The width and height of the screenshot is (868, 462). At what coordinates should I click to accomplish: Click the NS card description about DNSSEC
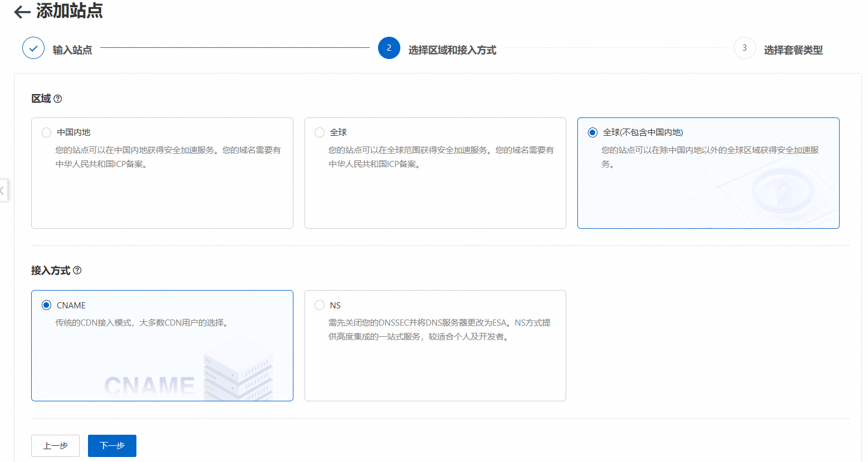(440, 330)
